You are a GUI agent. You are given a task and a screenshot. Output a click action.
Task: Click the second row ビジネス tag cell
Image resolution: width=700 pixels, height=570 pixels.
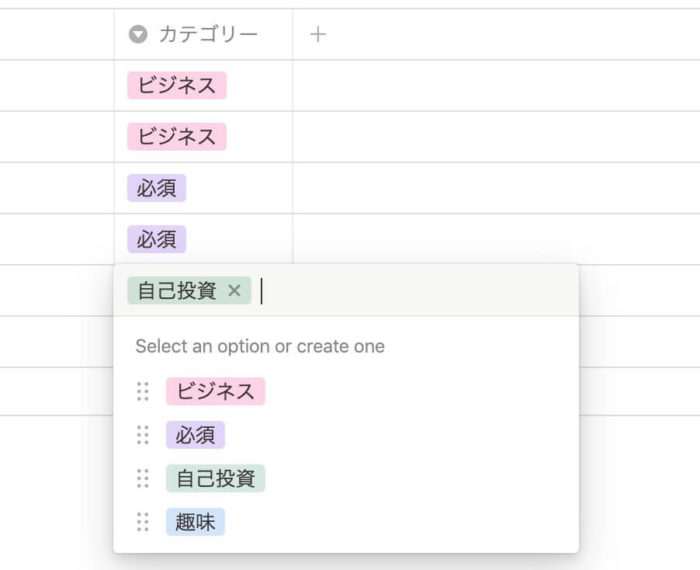pos(204,137)
